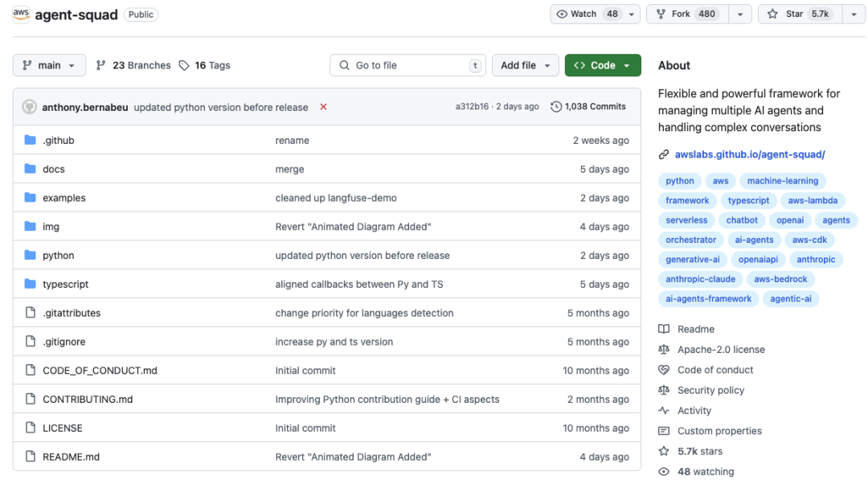This screenshot has height=480, width=868.
Task: Open the Star lists dropdown arrow
Action: (x=854, y=14)
